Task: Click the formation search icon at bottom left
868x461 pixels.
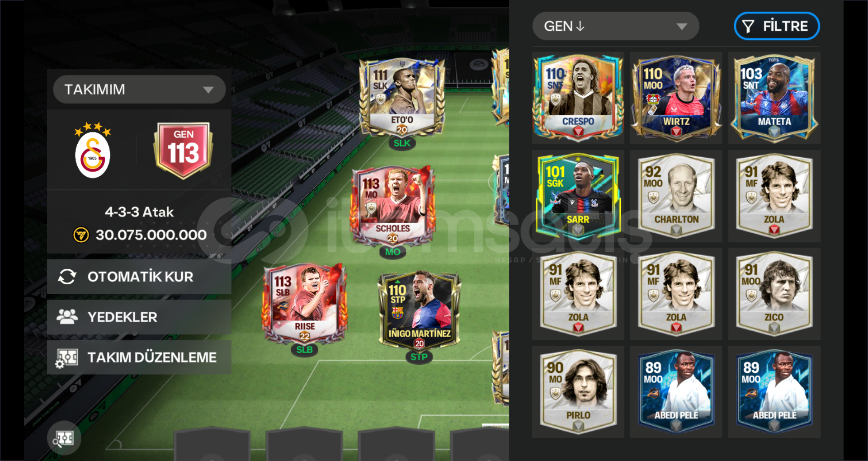Action: click(x=64, y=437)
